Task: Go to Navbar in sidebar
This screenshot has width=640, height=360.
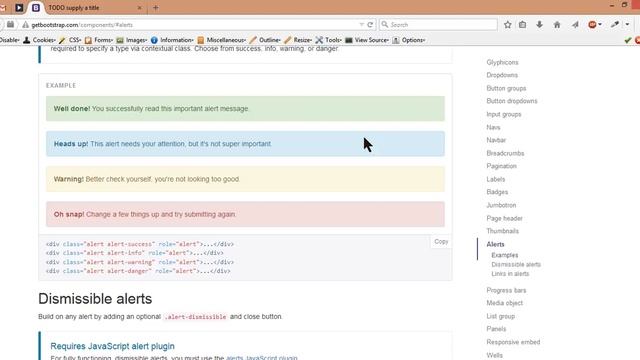Action: tap(496, 140)
